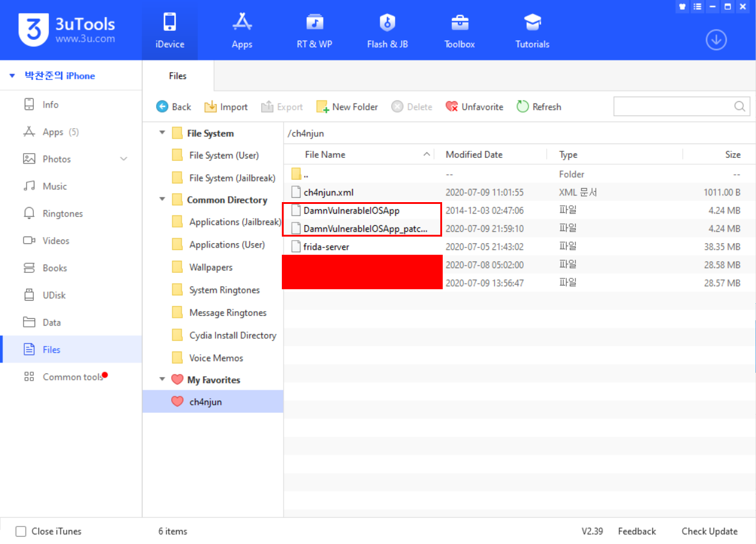Collapse the iPhone device dropdown
The height and width of the screenshot is (544, 756).
(x=12, y=76)
